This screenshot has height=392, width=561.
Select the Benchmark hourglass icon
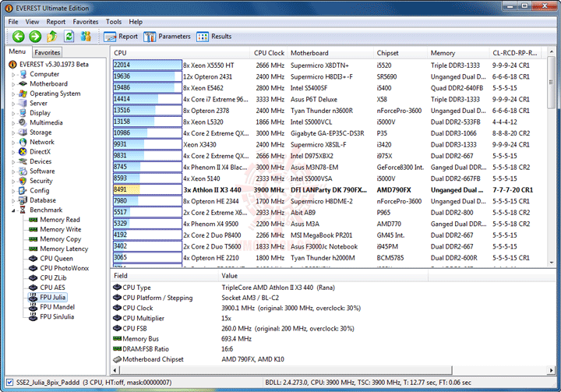(23, 210)
